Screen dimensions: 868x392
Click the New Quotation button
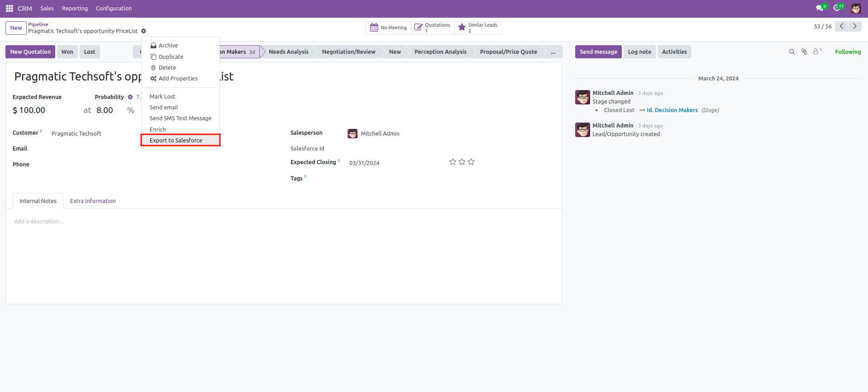coord(30,52)
